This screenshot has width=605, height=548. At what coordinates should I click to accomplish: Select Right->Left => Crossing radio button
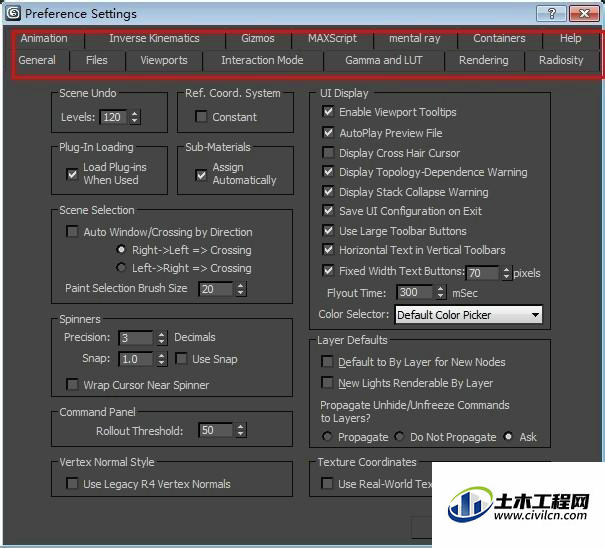click(121, 250)
